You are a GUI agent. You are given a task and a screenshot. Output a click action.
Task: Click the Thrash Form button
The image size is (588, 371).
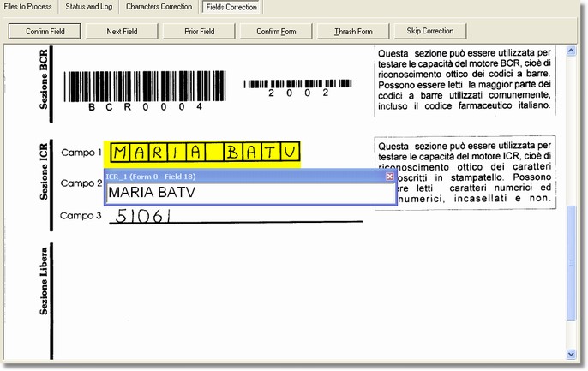353,32
